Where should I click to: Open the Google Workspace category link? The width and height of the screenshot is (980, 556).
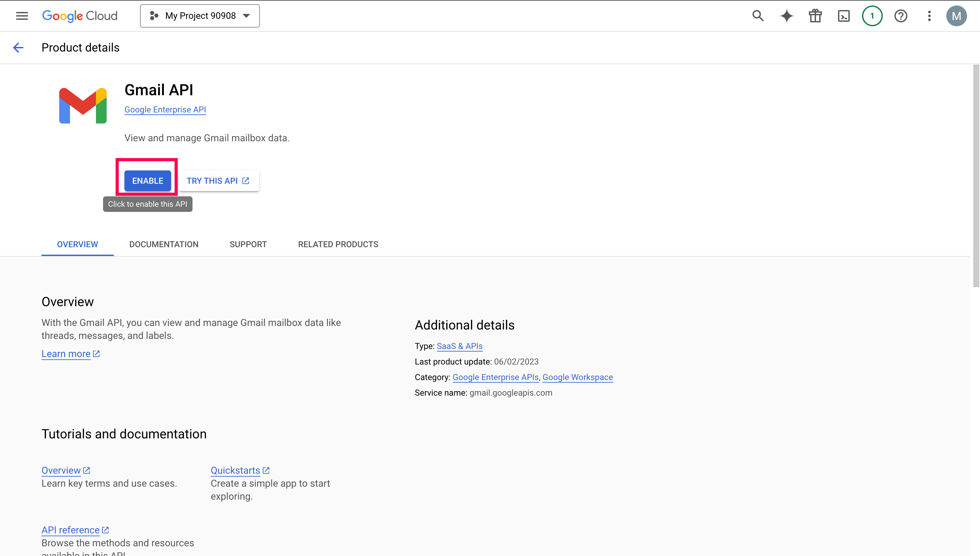click(x=577, y=377)
